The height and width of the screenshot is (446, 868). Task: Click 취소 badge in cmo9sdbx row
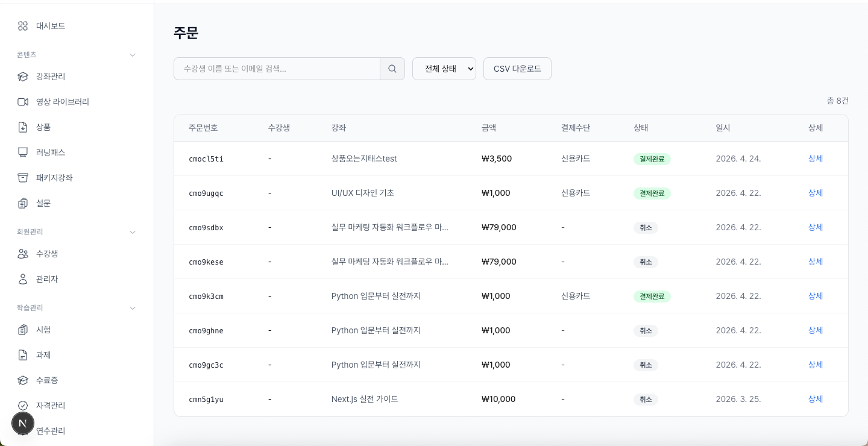(646, 228)
